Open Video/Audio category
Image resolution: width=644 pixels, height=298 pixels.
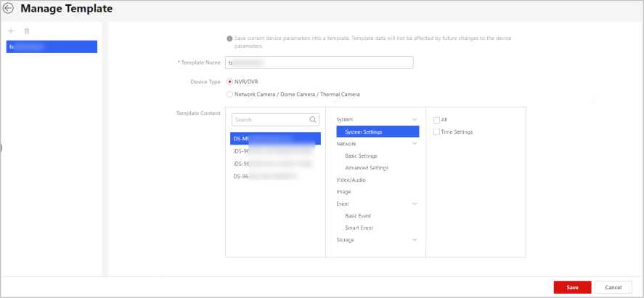(x=351, y=180)
